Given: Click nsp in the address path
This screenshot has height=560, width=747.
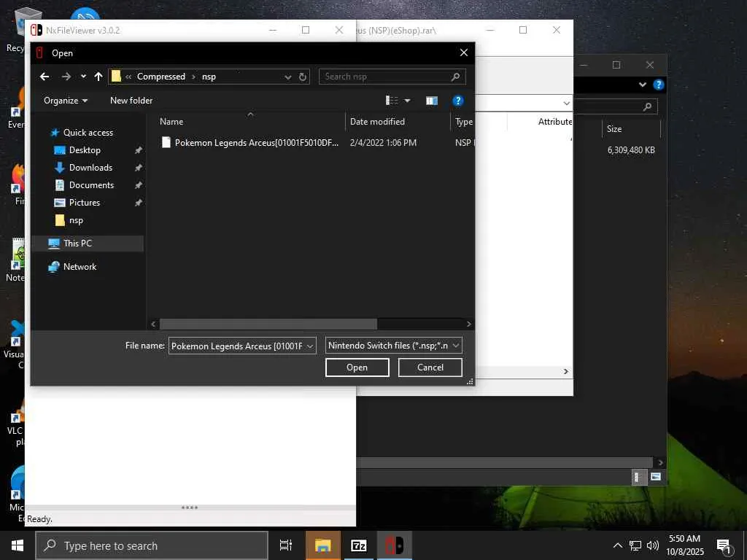Looking at the screenshot, I should (209, 77).
